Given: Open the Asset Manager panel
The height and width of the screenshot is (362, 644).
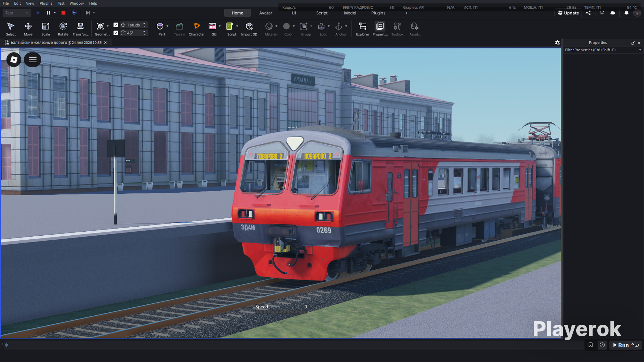Looking at the screenshot, I should (415, 29).
